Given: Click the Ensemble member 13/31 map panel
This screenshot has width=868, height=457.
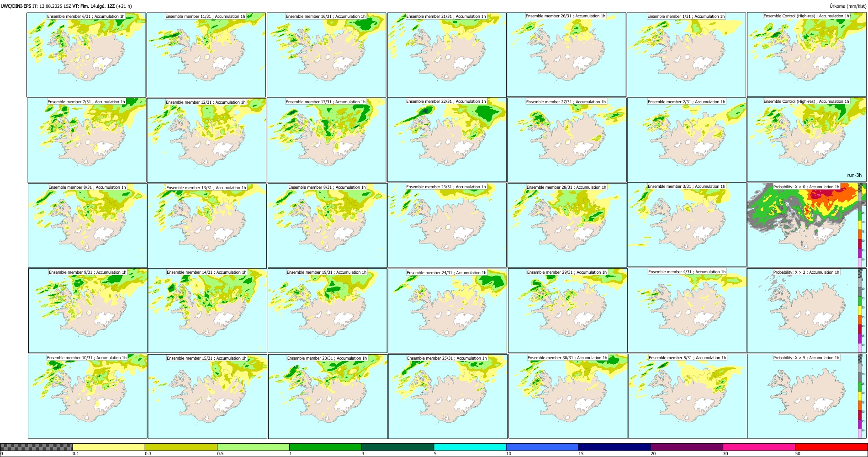Looking at the screenshot, I should pyautogui.click(x=207, y=226).
